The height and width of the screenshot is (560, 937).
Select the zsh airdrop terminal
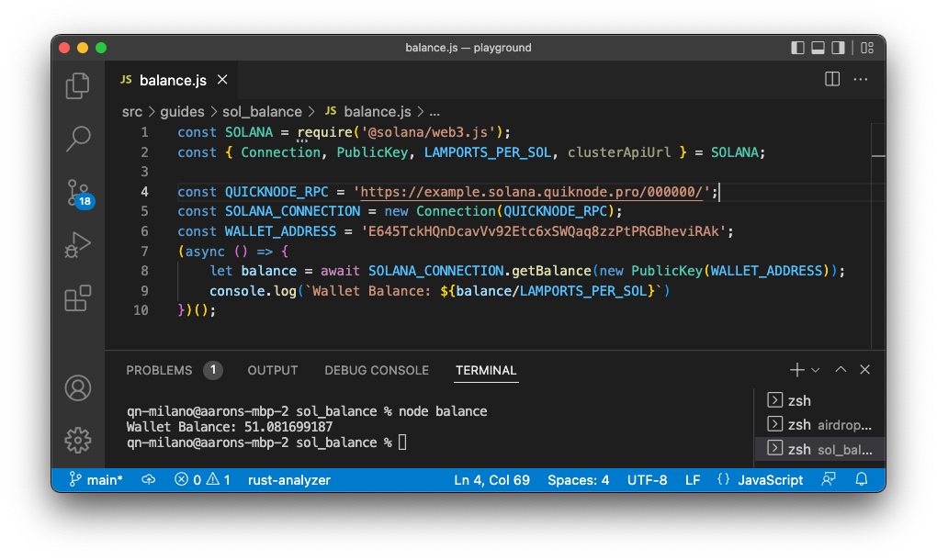(819, 425)
